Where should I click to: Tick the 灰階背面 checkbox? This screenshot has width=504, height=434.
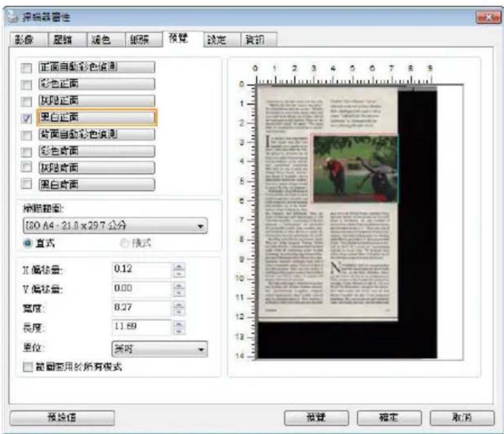(26, 167)
